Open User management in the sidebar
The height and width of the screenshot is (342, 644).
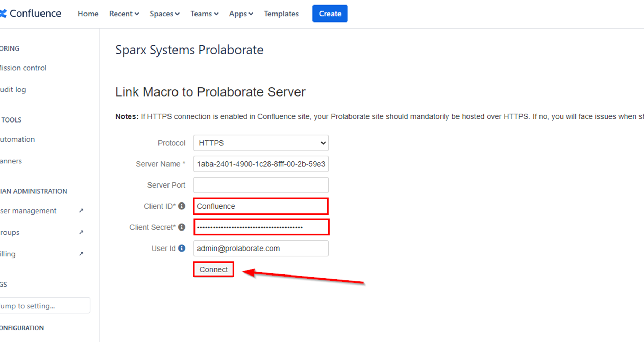28,211
